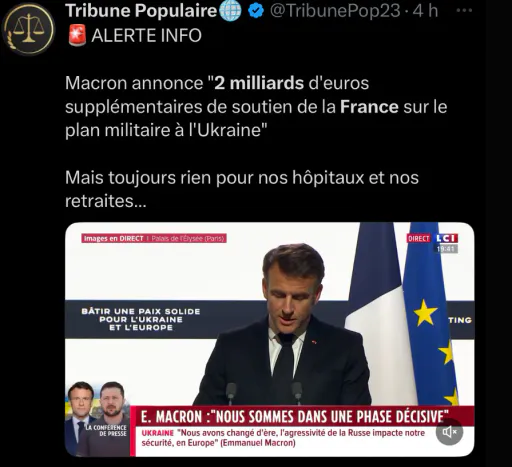Click the blue verified checkmark badge
The width and height of the screenshot is (512, 467).
click(256, 11)
